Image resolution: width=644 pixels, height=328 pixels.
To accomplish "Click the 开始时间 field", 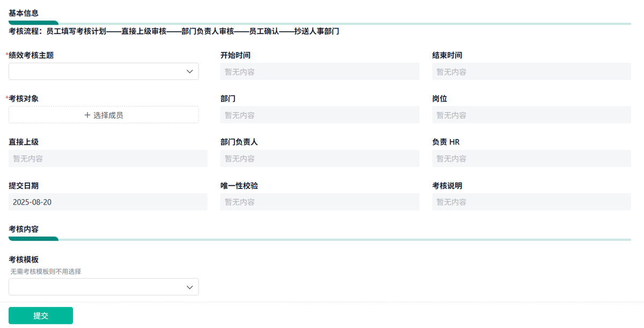I will click(x=319, y=71).
